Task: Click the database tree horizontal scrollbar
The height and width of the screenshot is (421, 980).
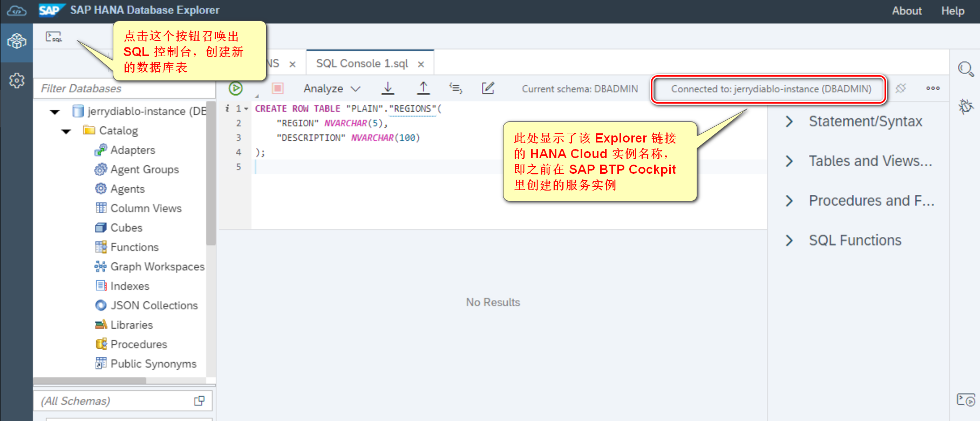Action: (x=90, y=381)
